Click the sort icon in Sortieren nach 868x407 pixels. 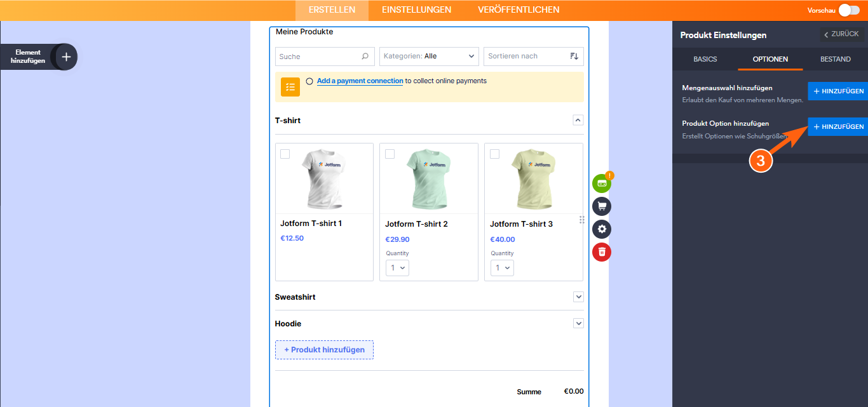(x=574, y=57)
